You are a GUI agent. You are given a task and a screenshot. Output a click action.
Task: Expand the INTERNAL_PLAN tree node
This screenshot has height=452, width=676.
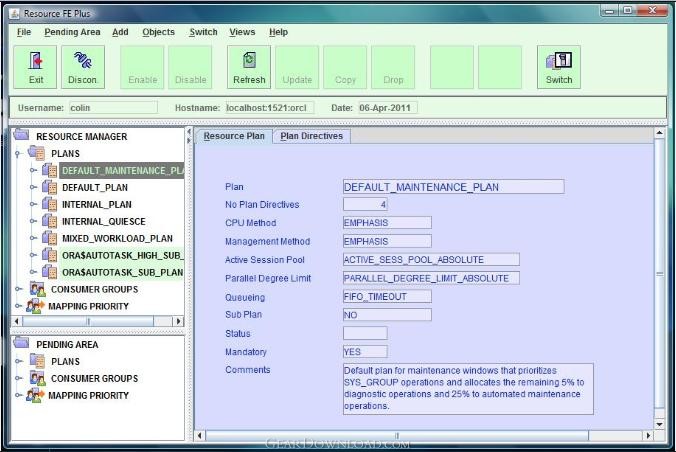(33, 204)
